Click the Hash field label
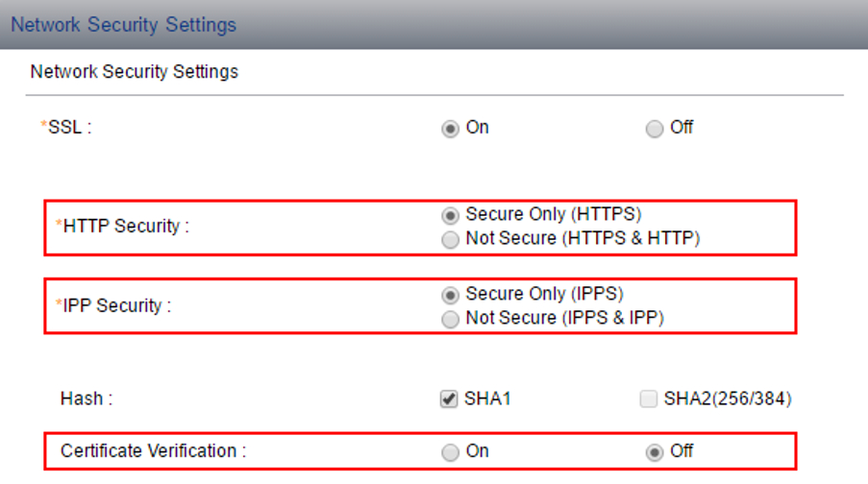 click(87, 399)
